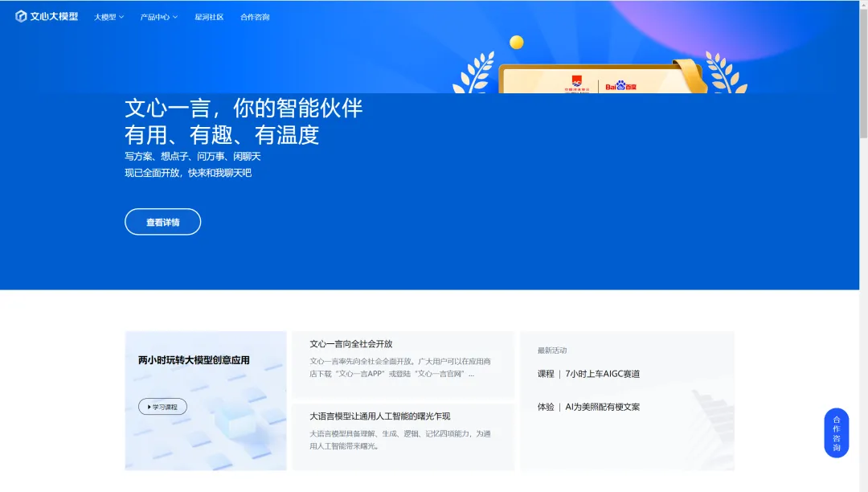Click the left white laurel wreath
This screenshot has height=492, width=868.
click(474, 75)
